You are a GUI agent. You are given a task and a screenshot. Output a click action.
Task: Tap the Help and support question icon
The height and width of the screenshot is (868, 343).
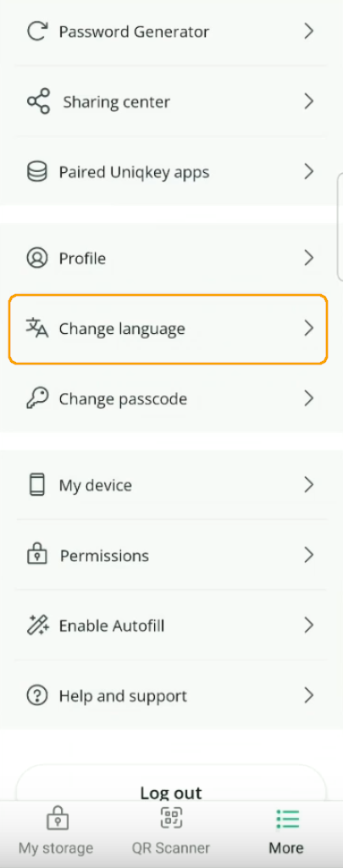click(37, 695)
